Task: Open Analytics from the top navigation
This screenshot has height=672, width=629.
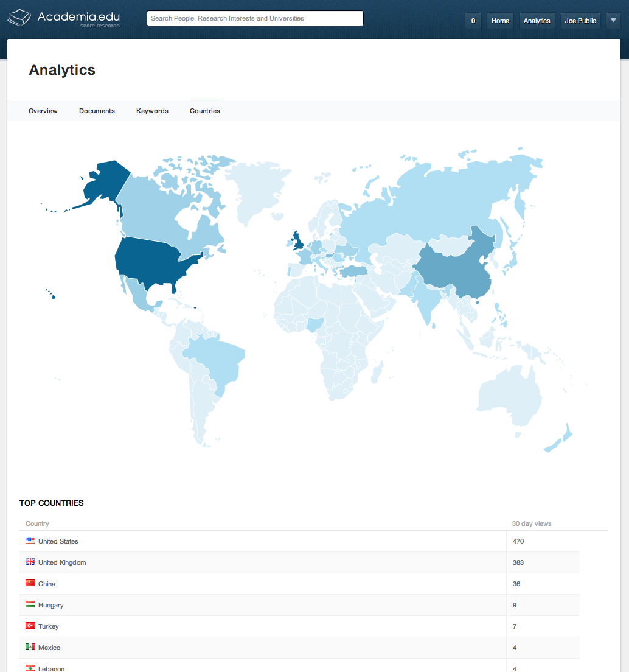Action: [x=537, y=21]
